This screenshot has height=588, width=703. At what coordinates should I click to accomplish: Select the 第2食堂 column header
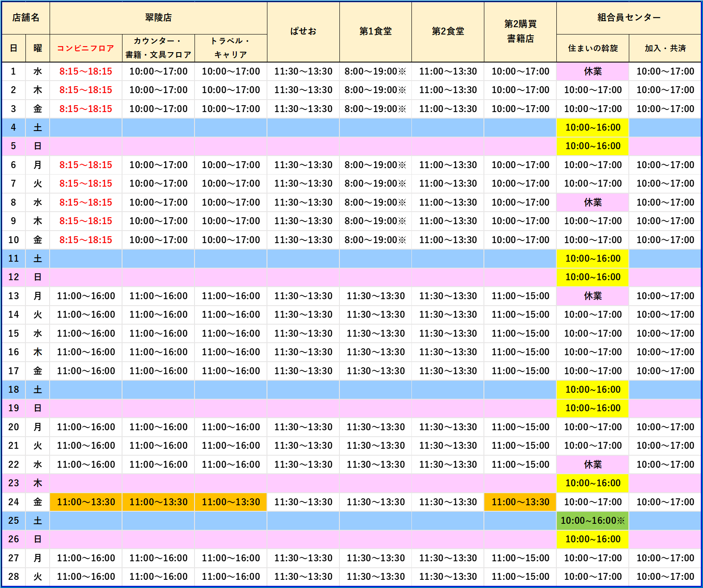pos(448,31)
